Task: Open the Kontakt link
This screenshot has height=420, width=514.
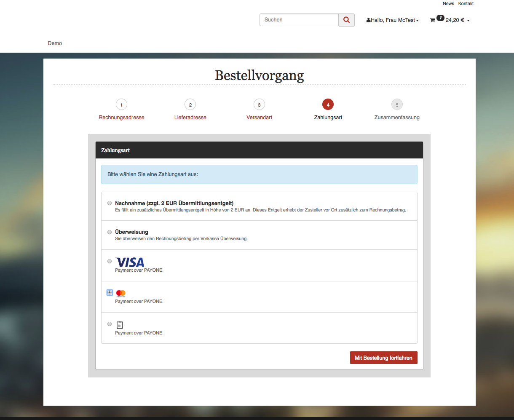Action: 466,3
